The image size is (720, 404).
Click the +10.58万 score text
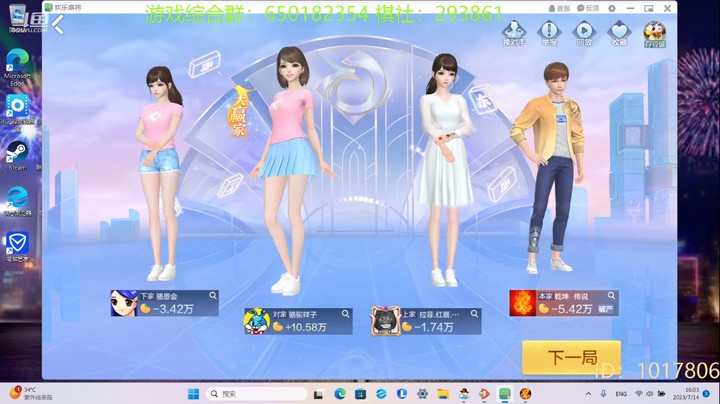pos(305,327)
